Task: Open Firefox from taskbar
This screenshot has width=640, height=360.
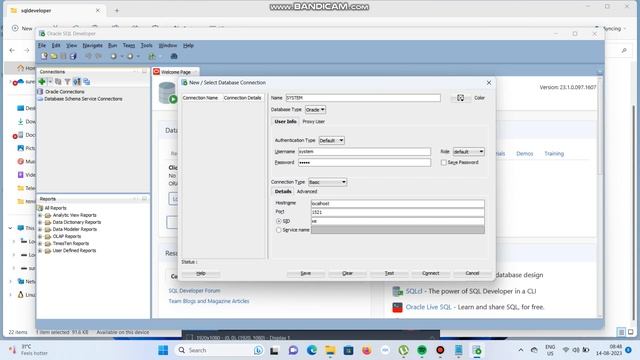Action: 367,350
